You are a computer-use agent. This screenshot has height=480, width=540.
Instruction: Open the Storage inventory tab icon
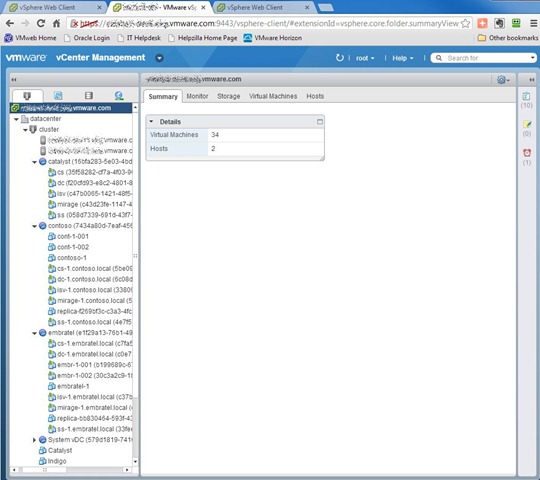89,96
